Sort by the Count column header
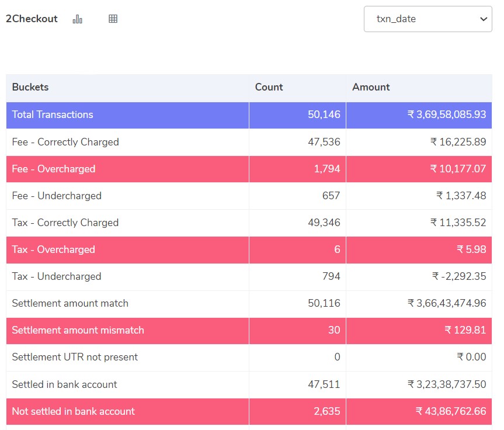The width and height of the screenshot is (504, 430). pyautogui.click(x=269, y=87)
